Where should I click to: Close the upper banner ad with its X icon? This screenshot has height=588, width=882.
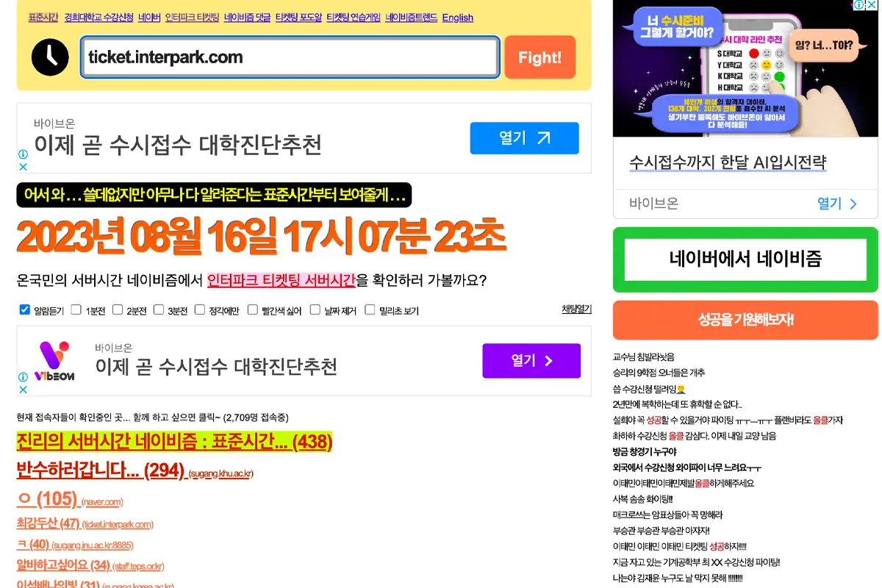click(x=23, y=167)
